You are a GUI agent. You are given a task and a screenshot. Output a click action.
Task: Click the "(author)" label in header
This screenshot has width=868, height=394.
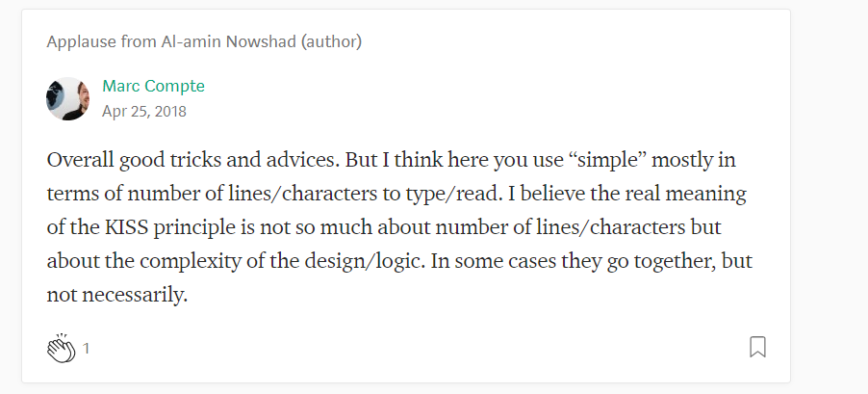click(x=331, y=41)
